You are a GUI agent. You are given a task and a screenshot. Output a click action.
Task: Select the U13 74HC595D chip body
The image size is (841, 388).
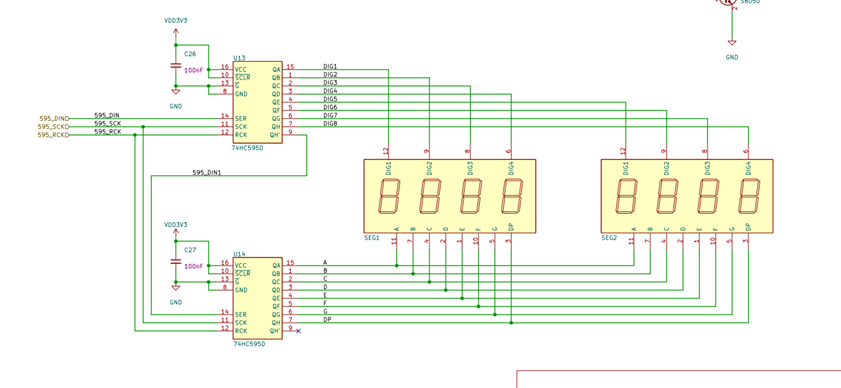[257, 102]
